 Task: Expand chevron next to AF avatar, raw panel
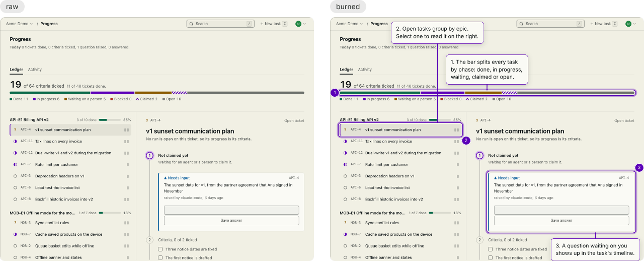304,24
